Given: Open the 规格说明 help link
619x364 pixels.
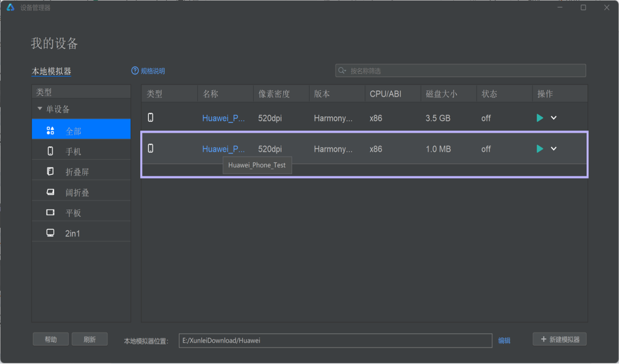Looking at the screenshot, I should [153, 71].
